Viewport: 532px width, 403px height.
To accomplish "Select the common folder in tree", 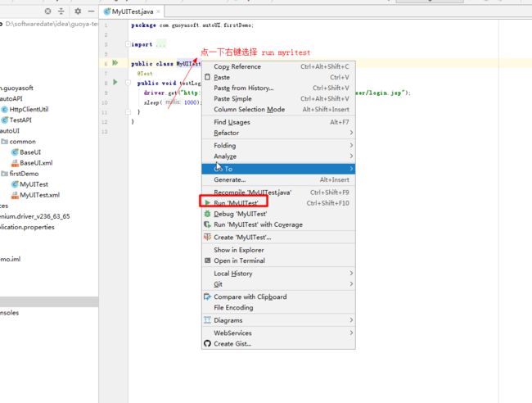I will click(x=22, y=142).
